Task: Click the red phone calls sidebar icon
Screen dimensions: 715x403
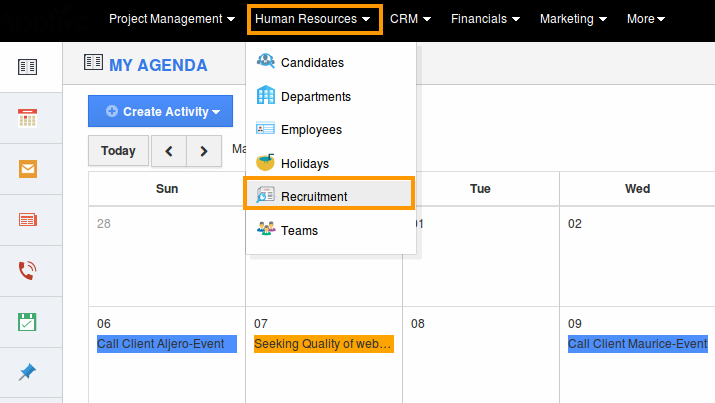Action: pyautogui.click(x=27, y=270)
